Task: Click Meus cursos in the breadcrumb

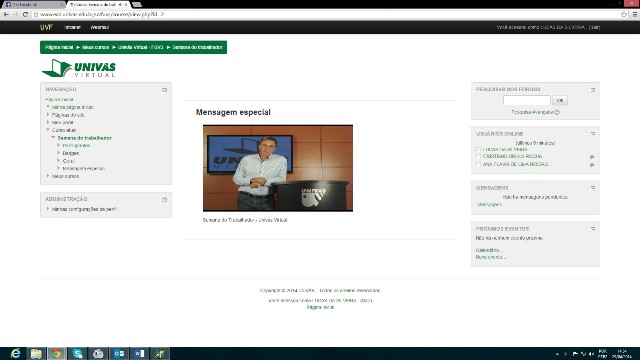Action: (96, 47)
